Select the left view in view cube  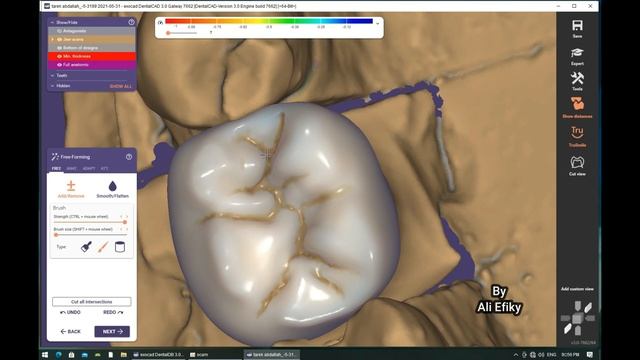click(565, 318)
